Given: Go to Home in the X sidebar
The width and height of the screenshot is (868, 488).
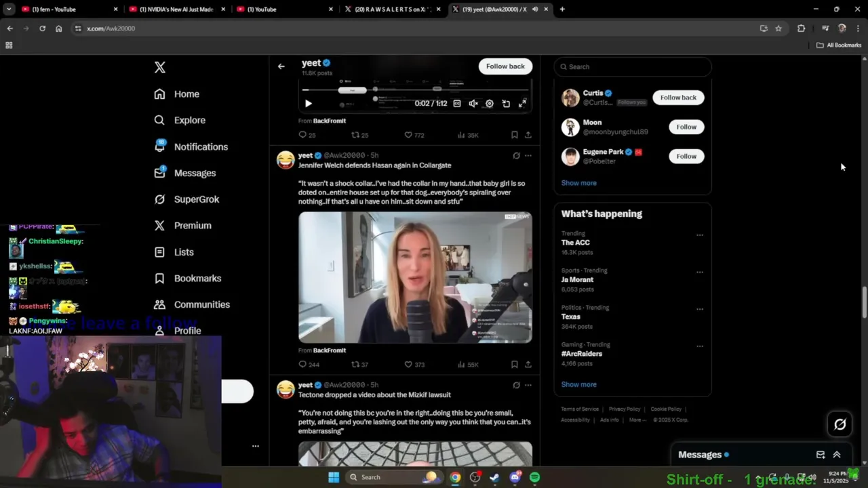Looking at the screenshot, I should (x=177, y=94).
